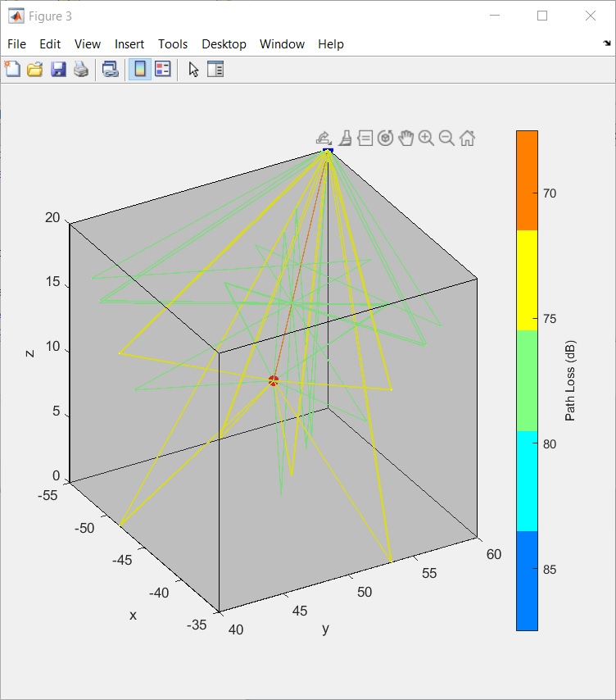Click the Open File folder icon
This screenshot has height=700, width=616.
[35, 70]
